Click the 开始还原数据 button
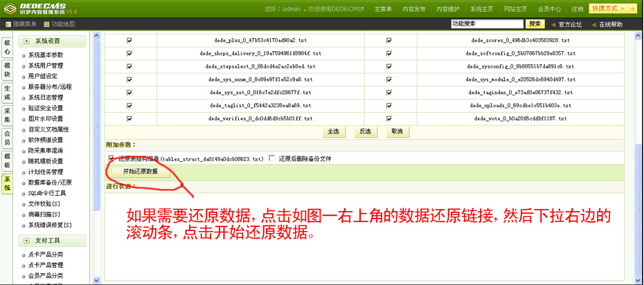This screenshot has width=644, height=285. (141, 172)
